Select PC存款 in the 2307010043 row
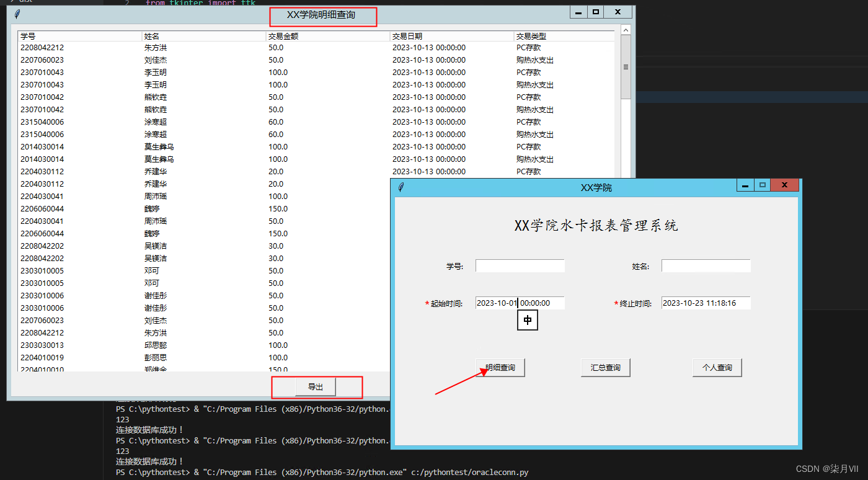868x480 pixels. (529, 72)
